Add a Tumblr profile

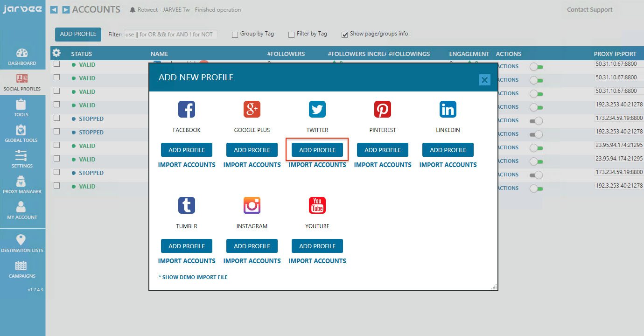[x=187, y=246]
